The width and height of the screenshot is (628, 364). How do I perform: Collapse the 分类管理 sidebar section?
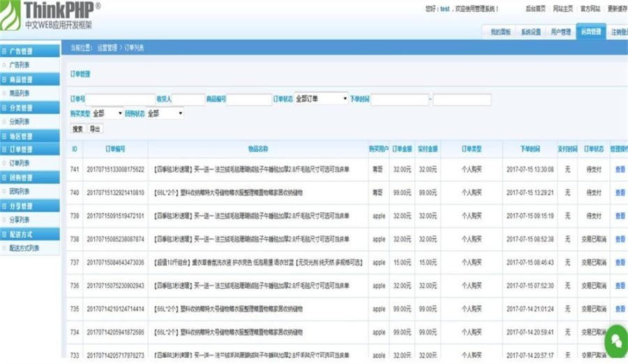point(30,107)
